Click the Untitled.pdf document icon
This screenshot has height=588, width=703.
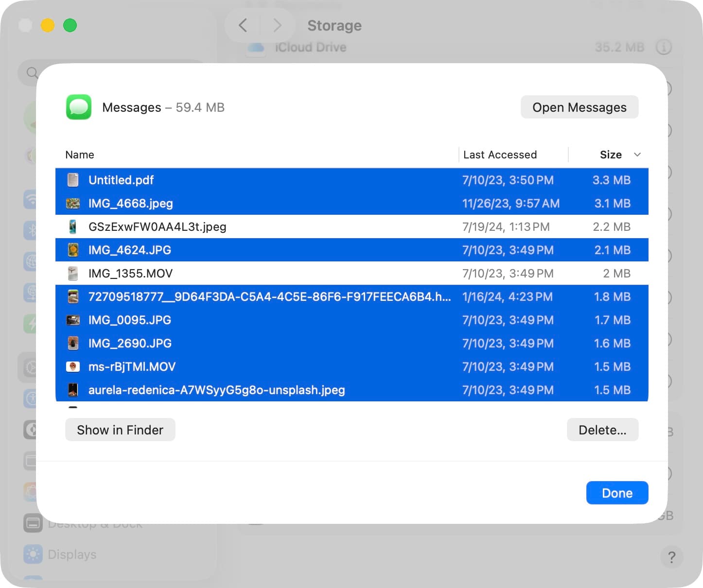click(73, 180)
